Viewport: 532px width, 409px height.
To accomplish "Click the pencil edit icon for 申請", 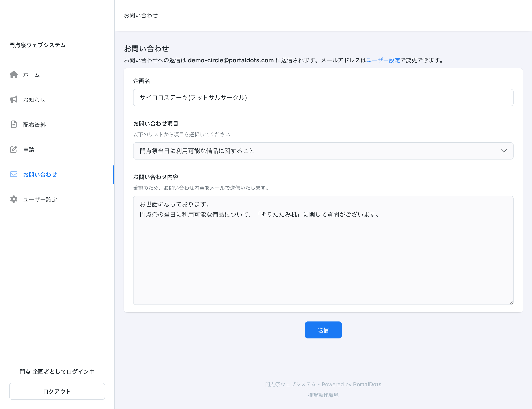I will [x=14, y=149].
